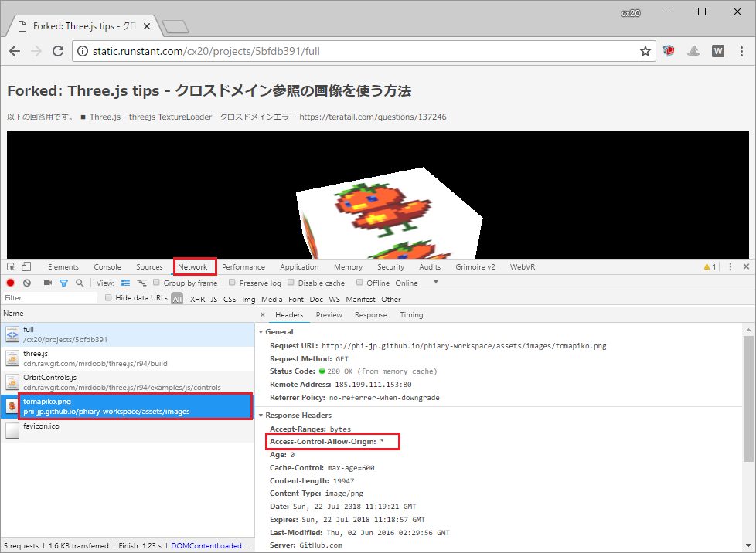Image resolution: width=756 pixels, height=553 pixels.
Task: Toggle the Hide data URLs checkbox
Action: [x=108, y=298]
